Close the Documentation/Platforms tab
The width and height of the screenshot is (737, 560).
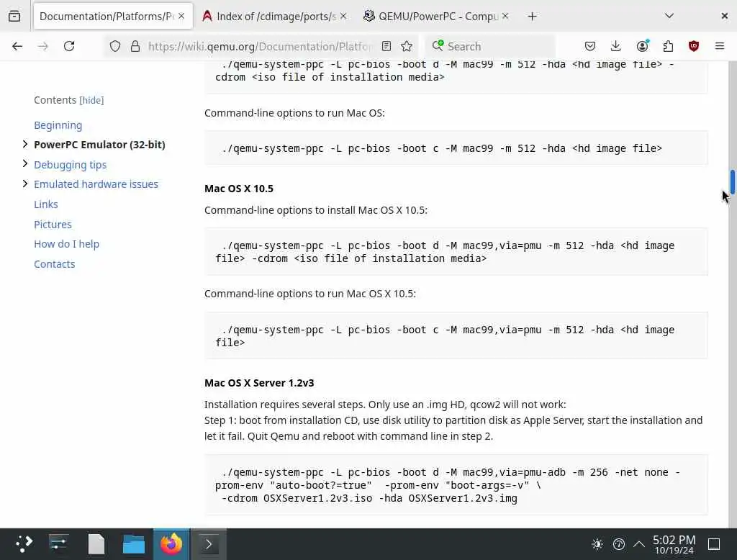click(181, 16)
